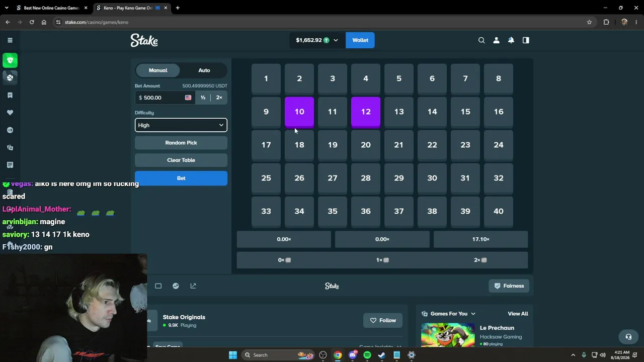
Task: Open a new Chrome tab
Action: [178, 8]
